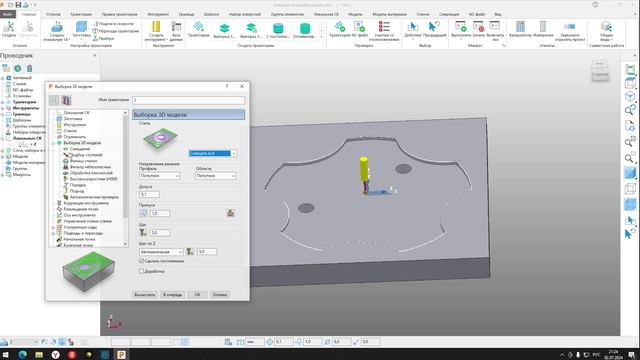The height and width of the screenshot is (360, 640).
Task: Click Зеркально отразить проект icon
Action: coord(570,31)
